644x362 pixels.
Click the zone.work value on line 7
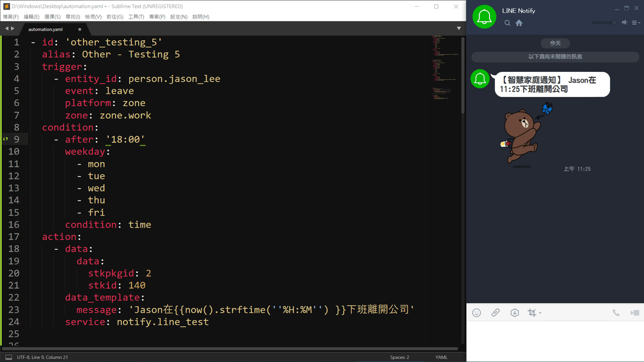pos(125,115)
